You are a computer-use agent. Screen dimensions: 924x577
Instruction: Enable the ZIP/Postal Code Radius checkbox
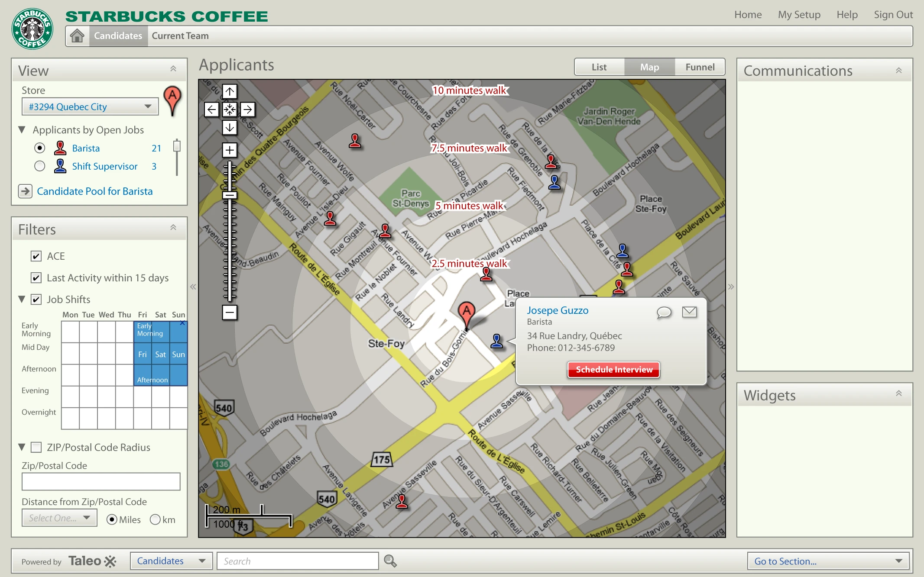point(36,447)
